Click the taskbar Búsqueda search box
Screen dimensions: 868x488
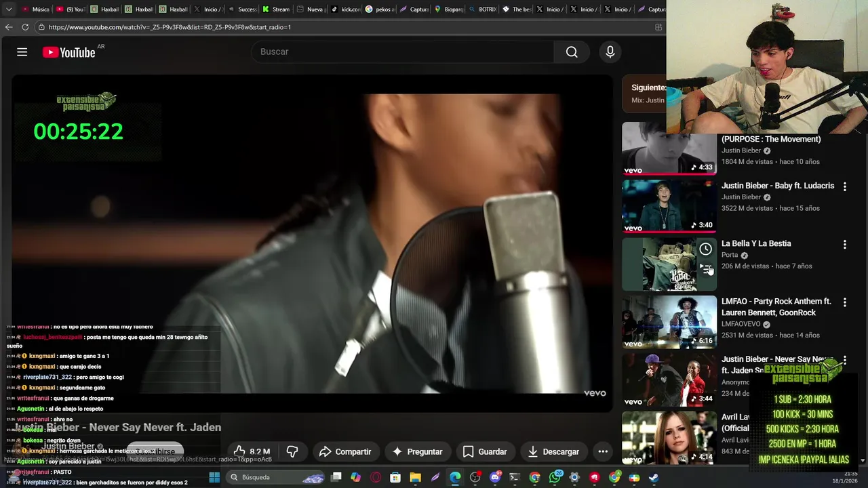coord(277,477)
